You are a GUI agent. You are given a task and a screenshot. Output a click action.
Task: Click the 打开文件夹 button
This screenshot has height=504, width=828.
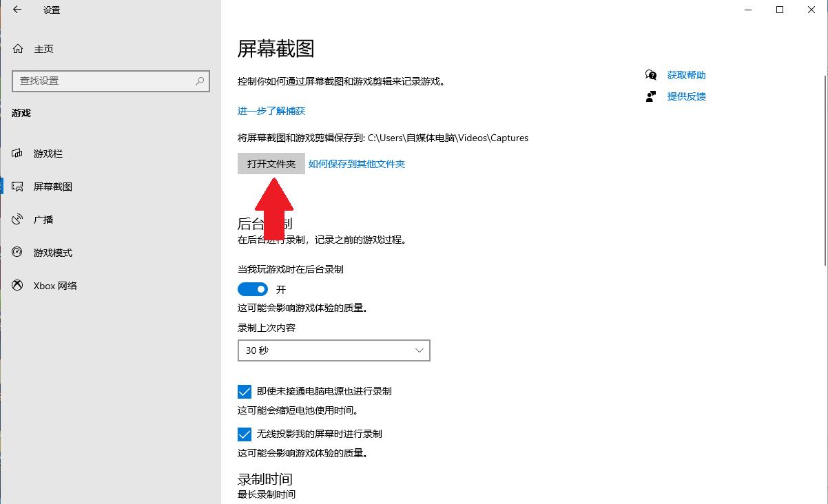271,163
